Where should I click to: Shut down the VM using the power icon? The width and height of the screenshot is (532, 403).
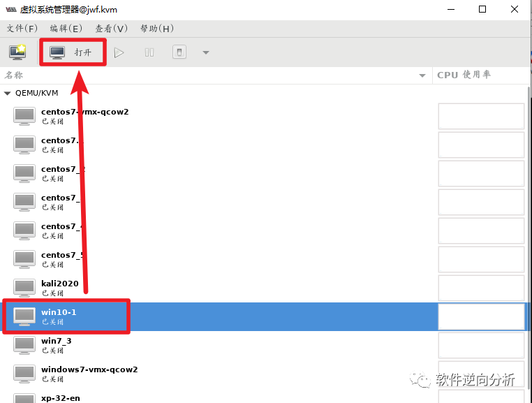pos(179,52)
